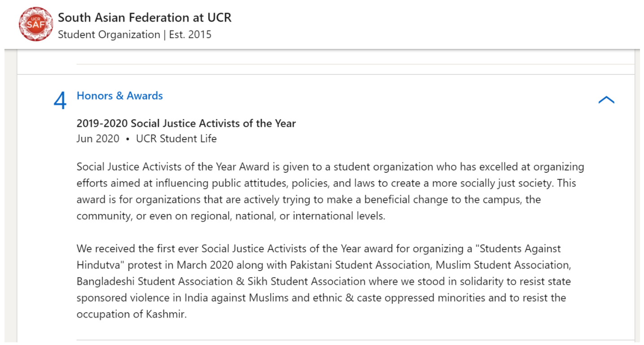The image size is (644, 345).
Task: Click the Pakistani Student Association mention
Action: (360, 265)
